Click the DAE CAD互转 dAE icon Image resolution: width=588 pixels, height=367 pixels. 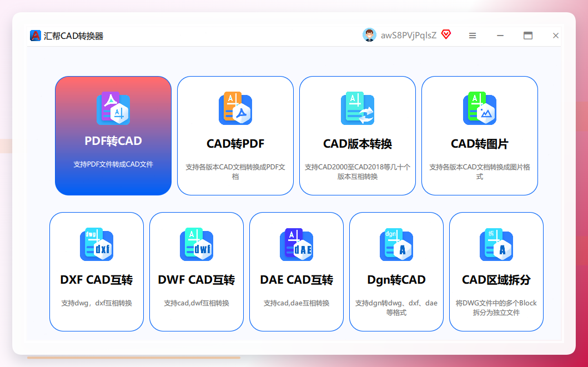point(296,244)
